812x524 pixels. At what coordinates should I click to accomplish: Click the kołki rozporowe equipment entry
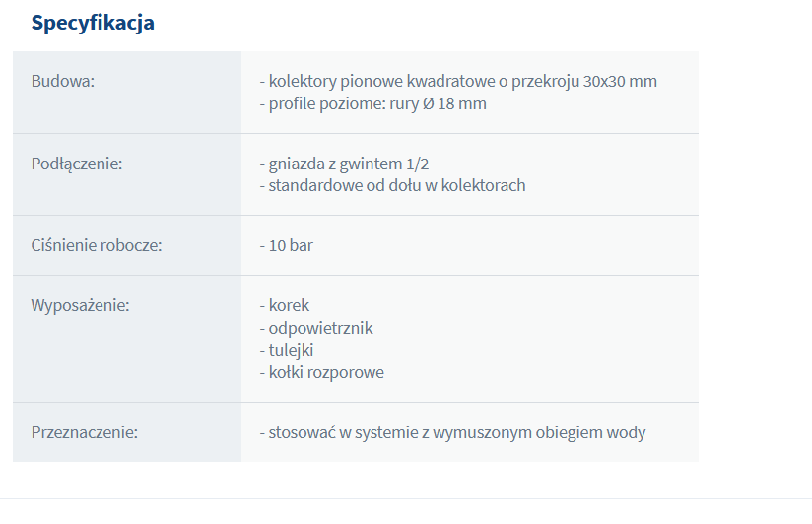pyautogui.click(x=322, y=372)
